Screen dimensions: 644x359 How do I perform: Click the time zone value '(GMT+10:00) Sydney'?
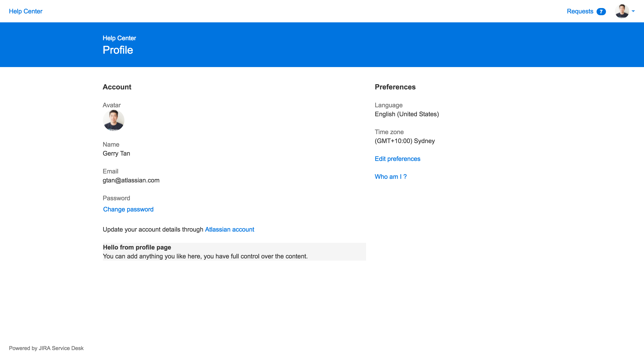tap(405, 141)
